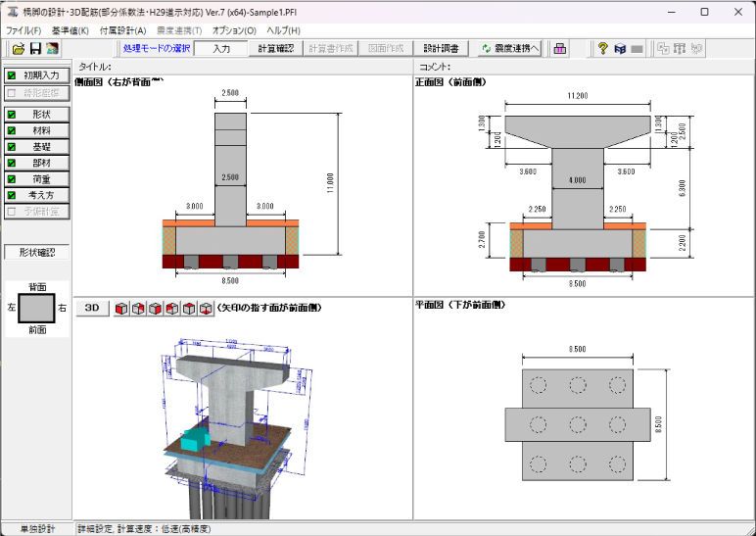
Task: Click the コメント input field
Action: click(x=601, y=67)
